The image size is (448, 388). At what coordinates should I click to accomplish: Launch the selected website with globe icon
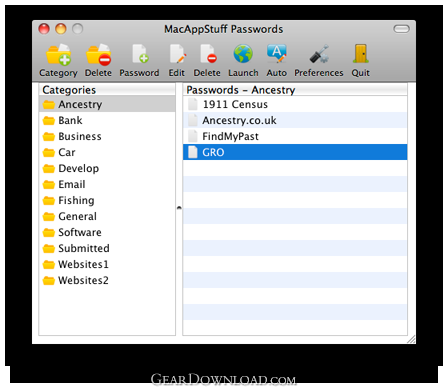tap(243, 54)
